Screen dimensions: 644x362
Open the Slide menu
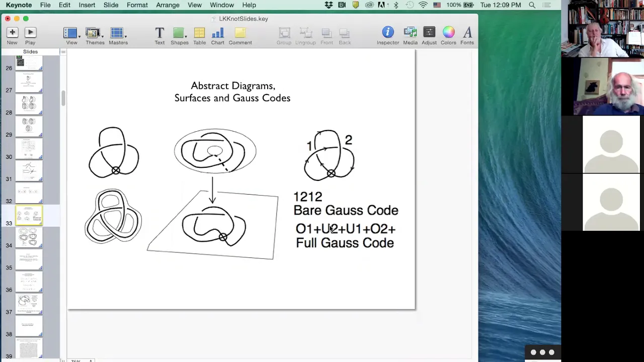(111, 5)
